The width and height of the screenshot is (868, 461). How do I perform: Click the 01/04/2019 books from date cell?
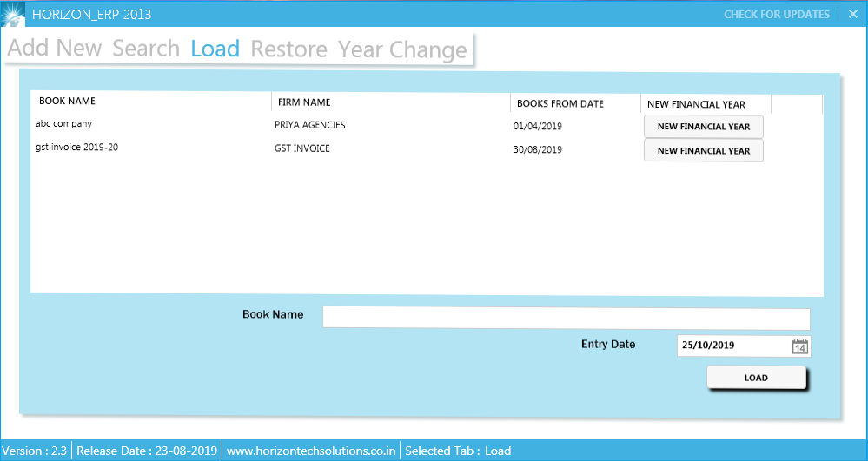pos(538,126)
